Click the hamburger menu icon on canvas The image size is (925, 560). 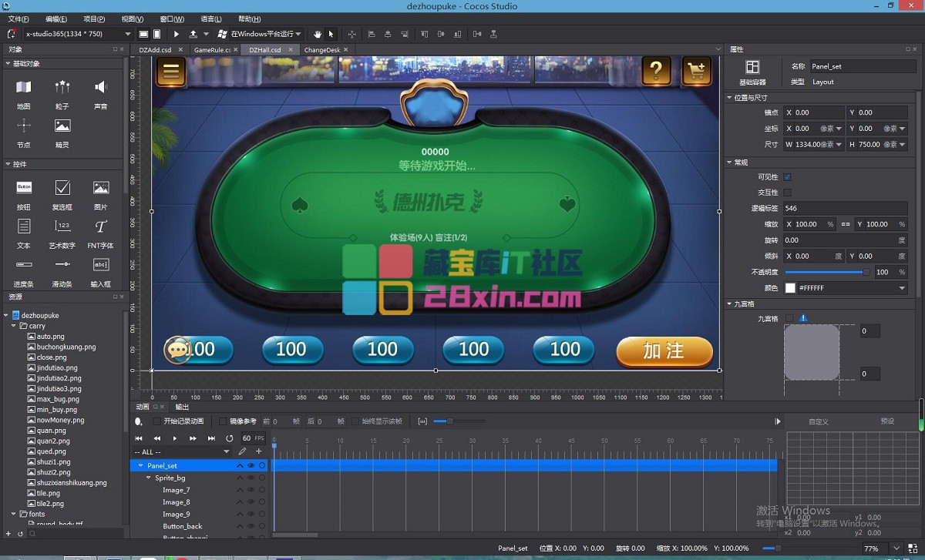click(170, 72)
